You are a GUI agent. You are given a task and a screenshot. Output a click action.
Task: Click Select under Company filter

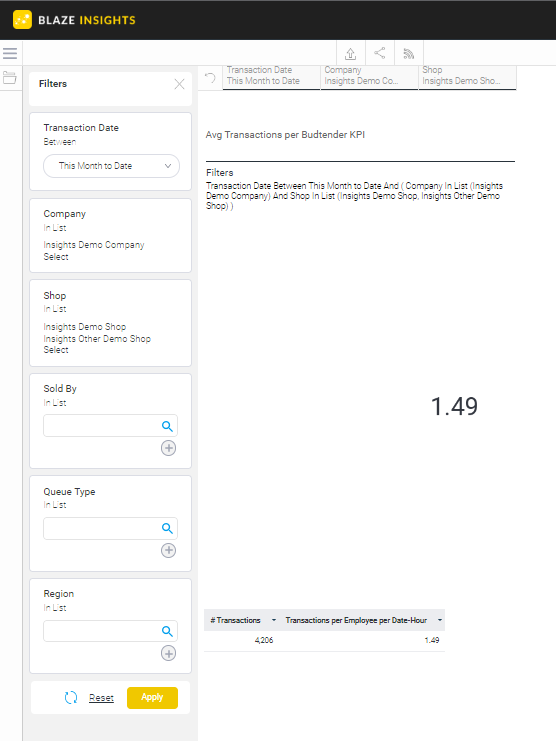pyautogui.click(x=56, y=257)
